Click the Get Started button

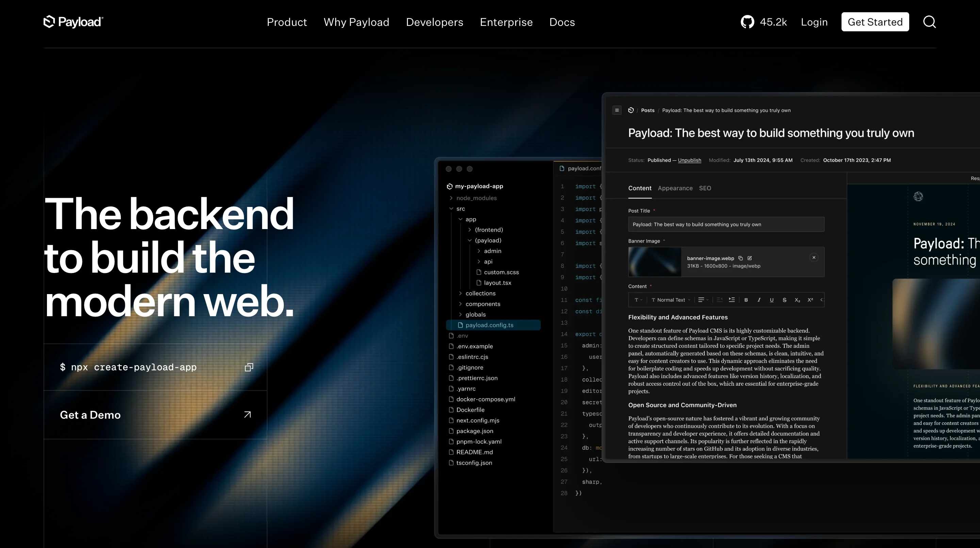tap(875, 22)
